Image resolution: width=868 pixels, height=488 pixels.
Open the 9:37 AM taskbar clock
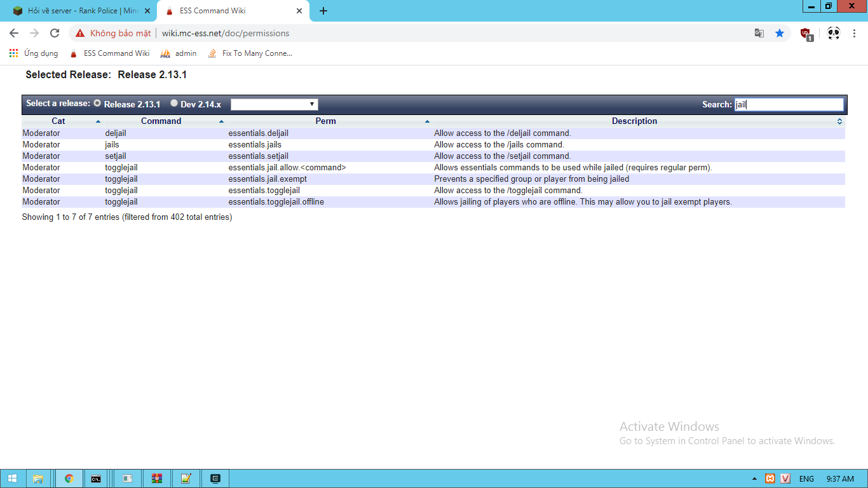click(840, 478)
